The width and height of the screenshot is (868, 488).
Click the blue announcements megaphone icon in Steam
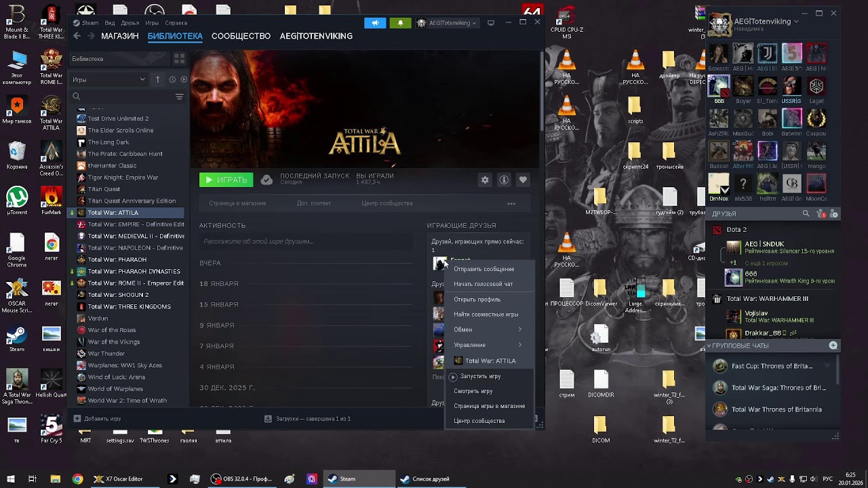pos(375,22)
